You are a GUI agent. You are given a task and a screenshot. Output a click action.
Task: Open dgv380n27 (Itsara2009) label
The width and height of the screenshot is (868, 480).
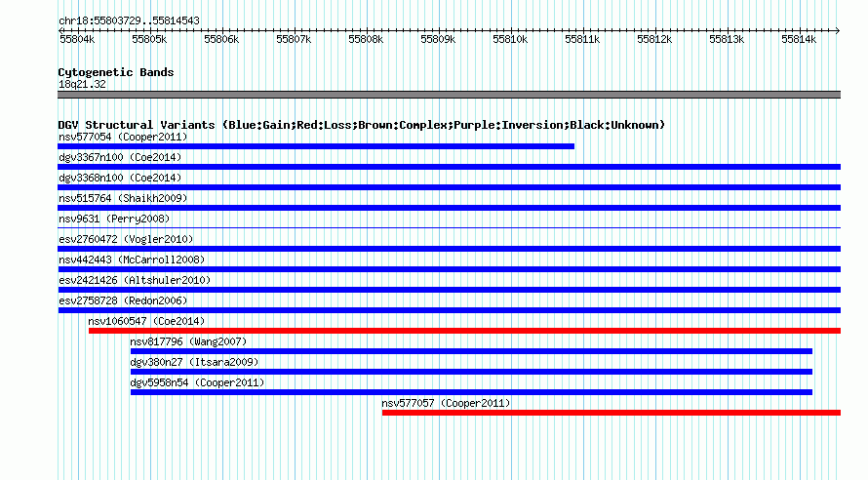point(194,362)
